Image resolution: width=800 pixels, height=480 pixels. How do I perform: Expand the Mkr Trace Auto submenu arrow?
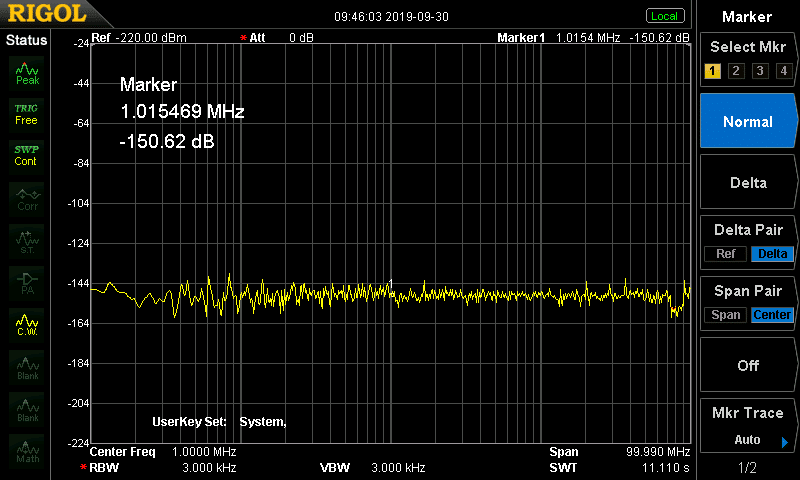tap(785, 442)
